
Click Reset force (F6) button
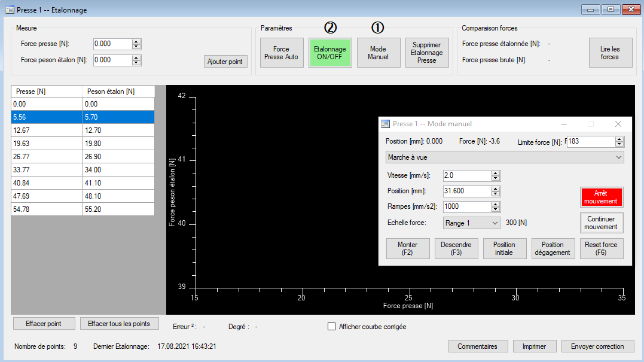tap(602, 248)
